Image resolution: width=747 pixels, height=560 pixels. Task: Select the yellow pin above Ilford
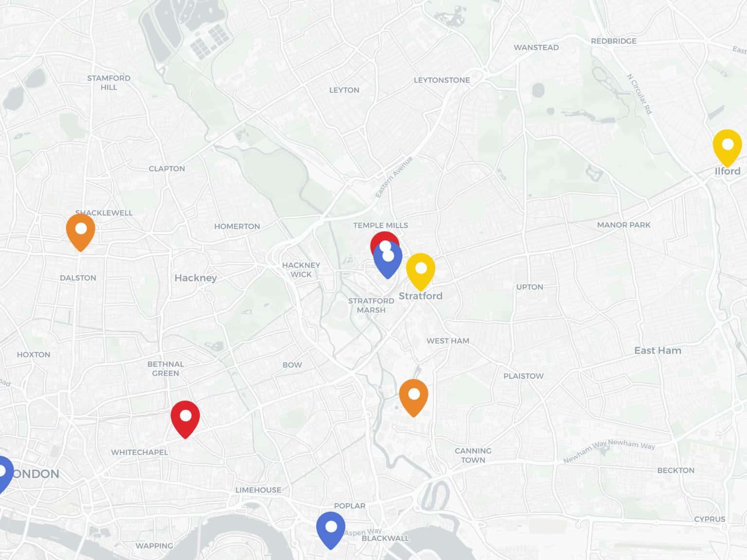tap(728, 148)
